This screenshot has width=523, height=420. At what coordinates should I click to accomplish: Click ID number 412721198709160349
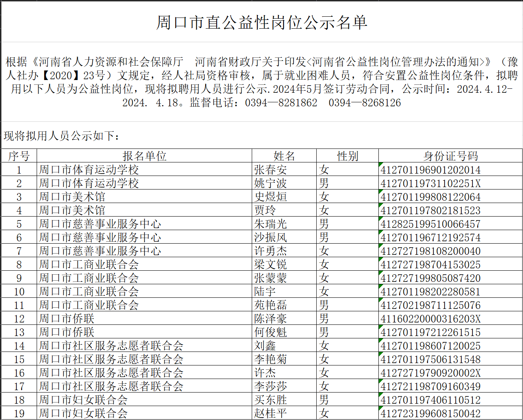pyautogui.click(x=431, y=387)
